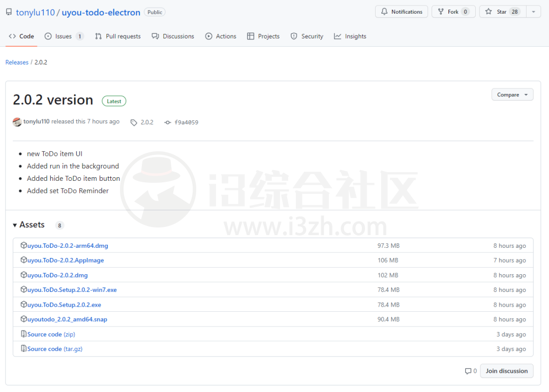Star the repository with the Star button
Screen dimensions: 549x392
(x=503, y=12)
